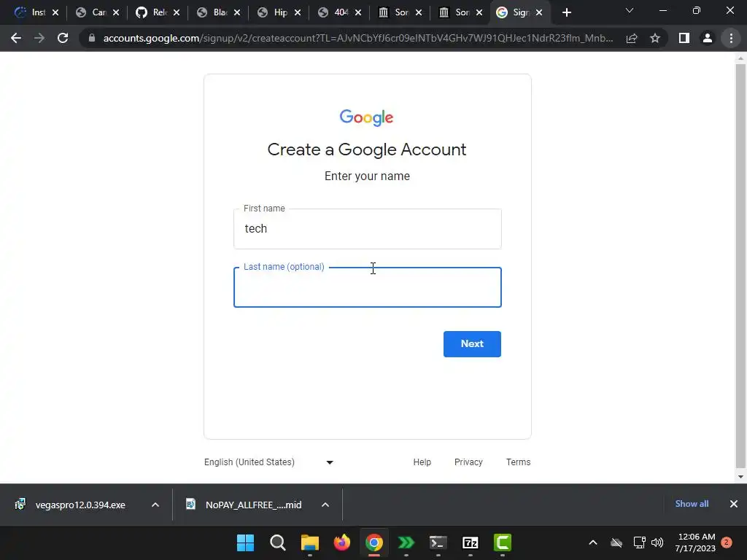Open File Explorer from taskbar
The width and height of the screenshot is (747, 560).
(309, 542)
